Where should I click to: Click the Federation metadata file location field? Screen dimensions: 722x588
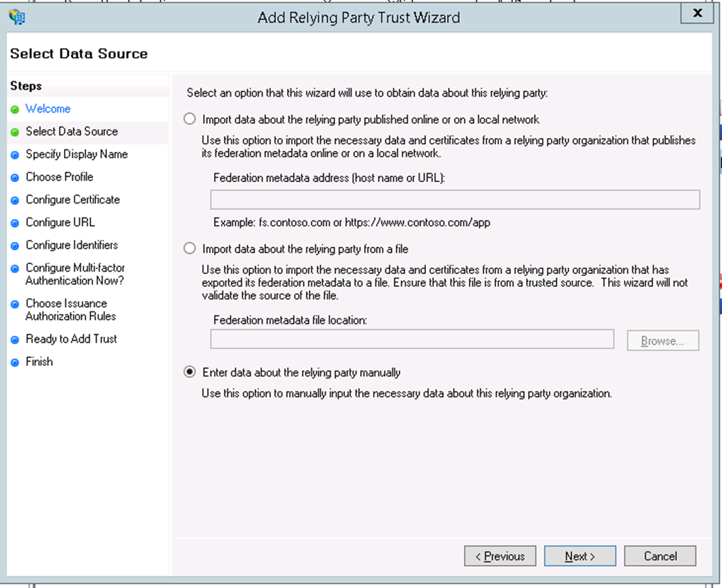412,340
